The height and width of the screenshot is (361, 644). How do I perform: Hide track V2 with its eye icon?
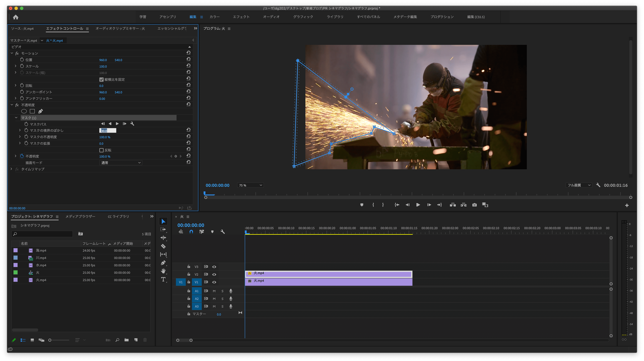(214, 274)
